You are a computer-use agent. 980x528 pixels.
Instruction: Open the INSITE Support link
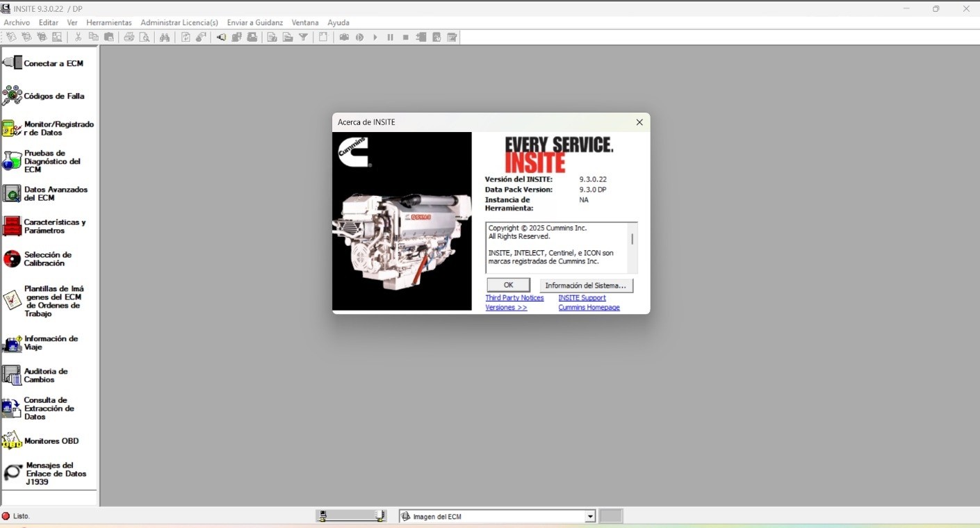tap(582, 298)
